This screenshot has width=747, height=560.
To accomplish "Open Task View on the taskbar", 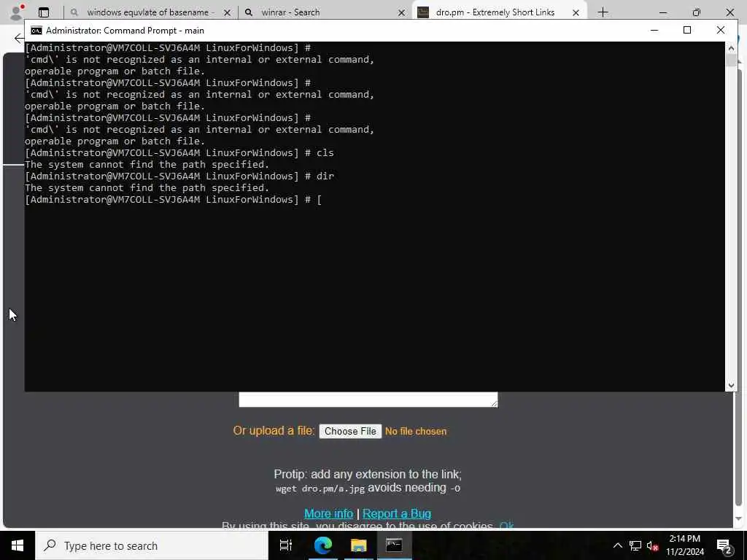I will 286,545.
